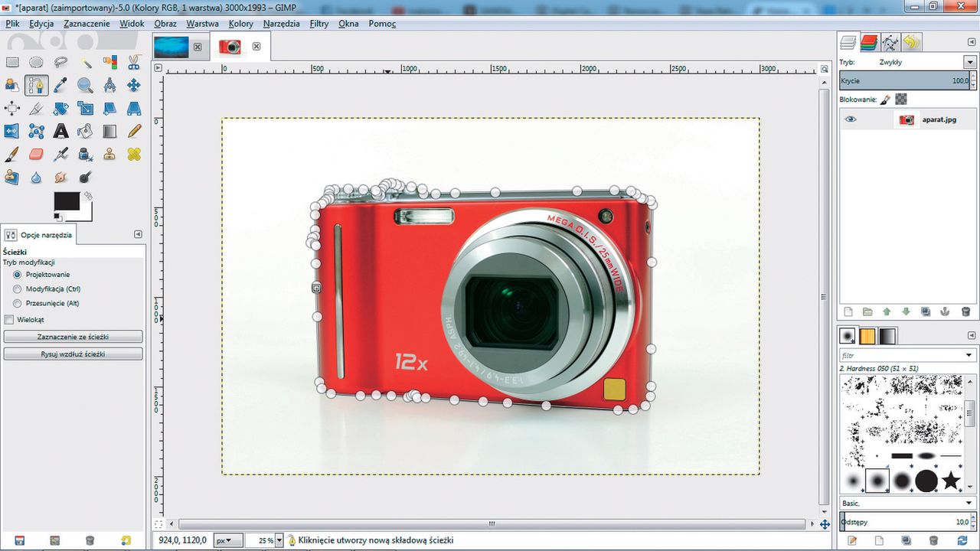The width and height of the screenshot is (980, 551).
Task: Select the Foreground Select tool
Action: (12, 85)
